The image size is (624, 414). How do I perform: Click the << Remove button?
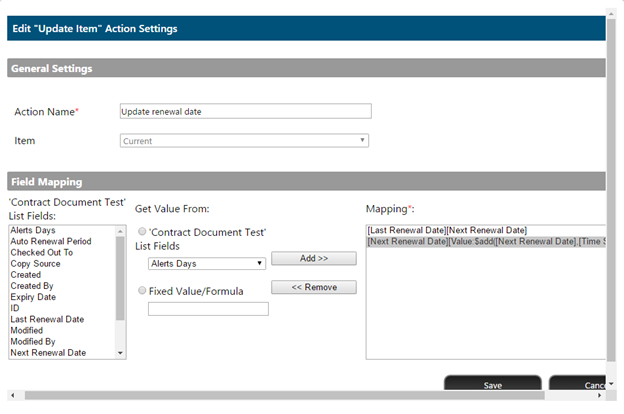click(x=314, y=287)
